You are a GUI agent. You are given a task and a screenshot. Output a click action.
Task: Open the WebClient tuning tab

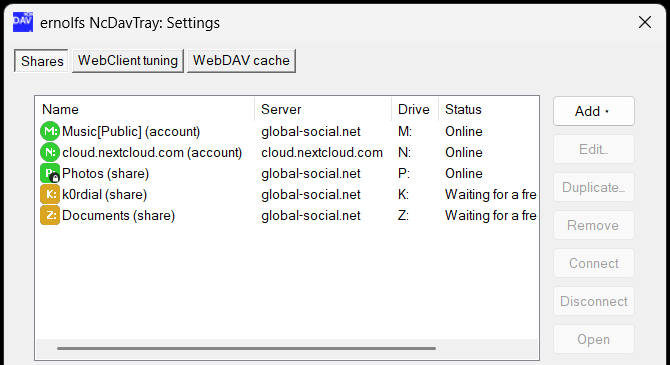[128, 61]
